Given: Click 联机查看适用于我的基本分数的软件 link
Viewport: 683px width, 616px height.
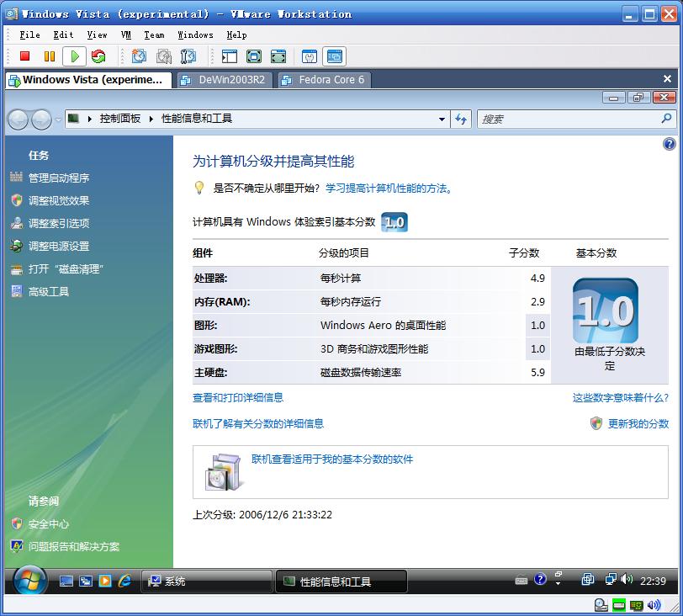Looking at the screenshot, I should (332, 459).
